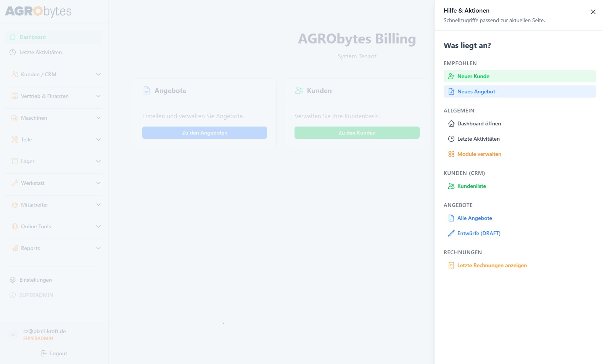The image size is (602, 364).
Task: Click the cz@pixel-kraft.de account email
Action: 45,331
